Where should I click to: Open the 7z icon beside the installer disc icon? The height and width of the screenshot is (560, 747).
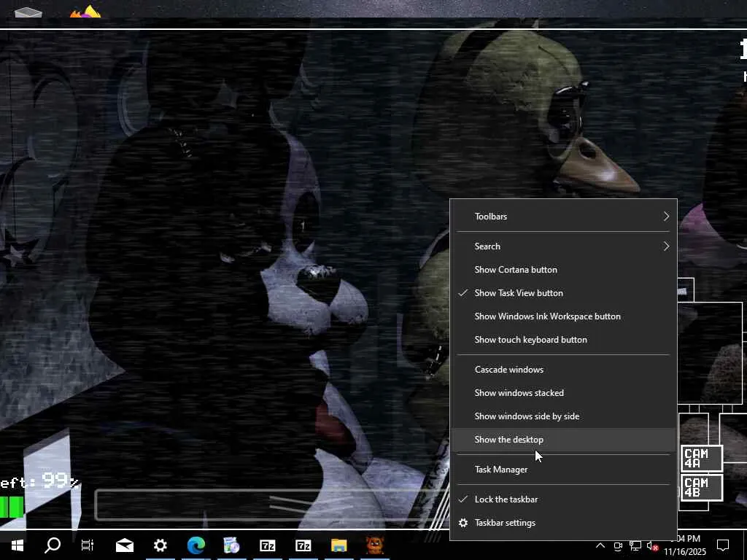267,545
